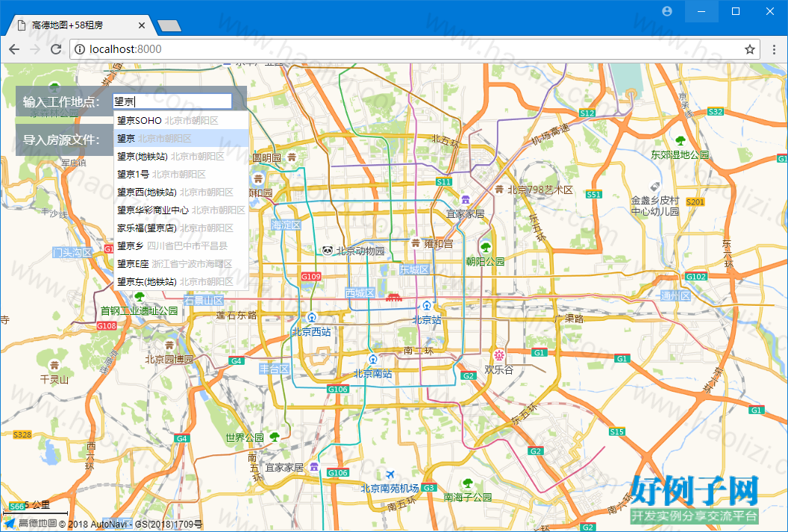Click the S12 highway shield

(587, 113)
